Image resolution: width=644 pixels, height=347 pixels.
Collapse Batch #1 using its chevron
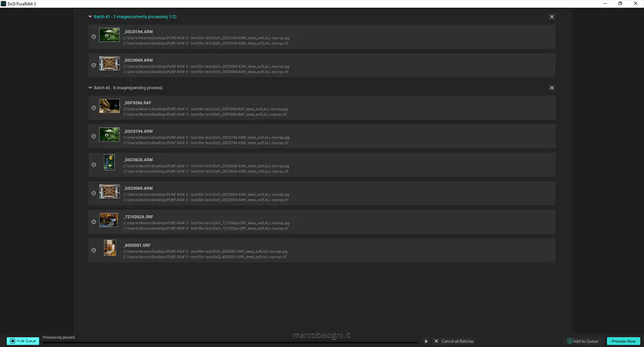(90, 17)
